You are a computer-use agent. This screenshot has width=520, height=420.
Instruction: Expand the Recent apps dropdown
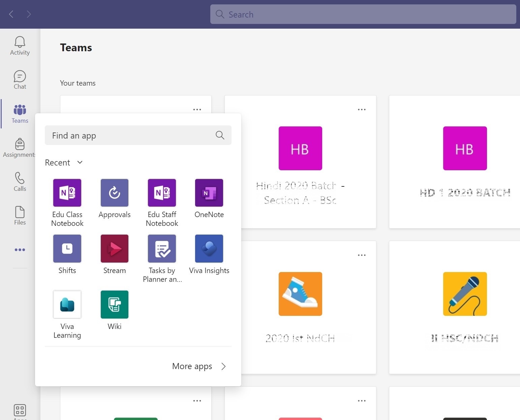tap(64, 162)
